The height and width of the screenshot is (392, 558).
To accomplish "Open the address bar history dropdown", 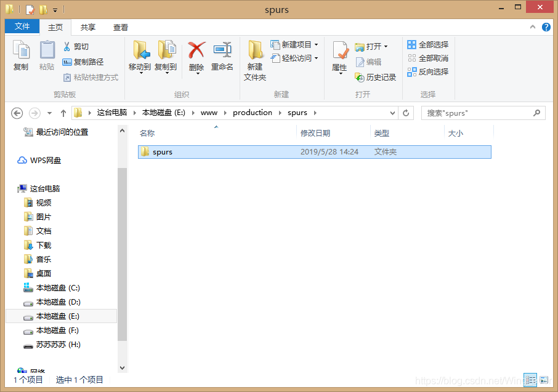I will tap(392, 113).
